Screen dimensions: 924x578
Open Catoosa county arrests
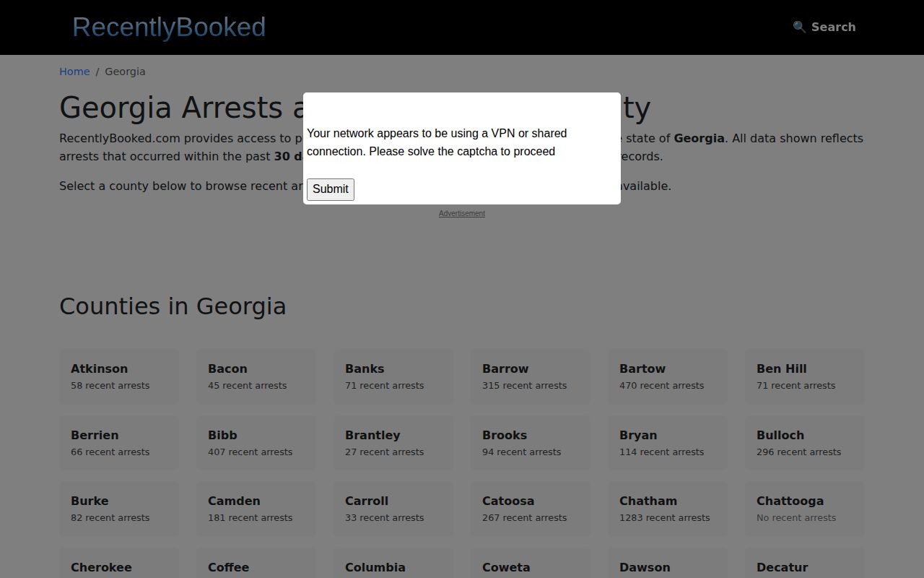[x=531, y=509]
